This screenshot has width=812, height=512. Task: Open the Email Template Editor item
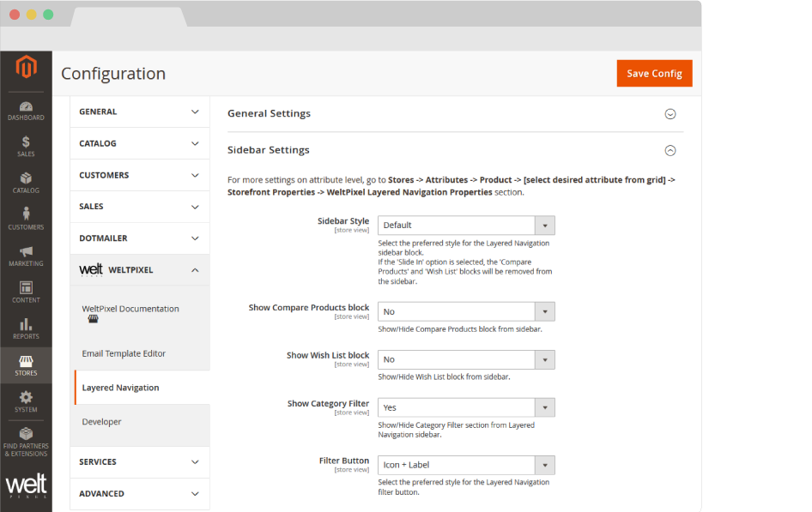[x=124, y=353]
